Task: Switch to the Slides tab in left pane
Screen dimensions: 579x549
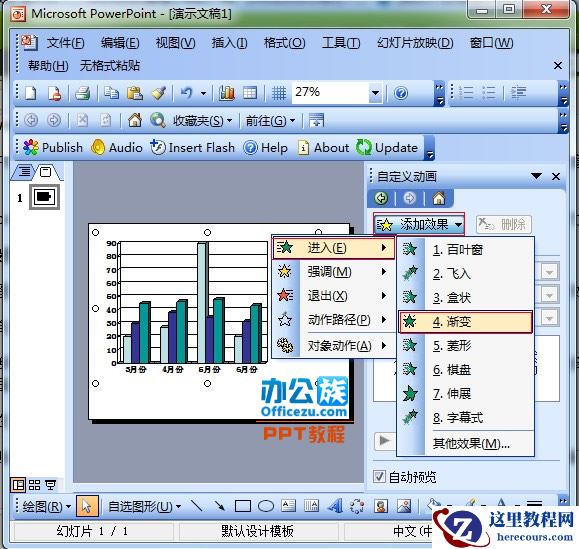Action: [x=46, y=172]
